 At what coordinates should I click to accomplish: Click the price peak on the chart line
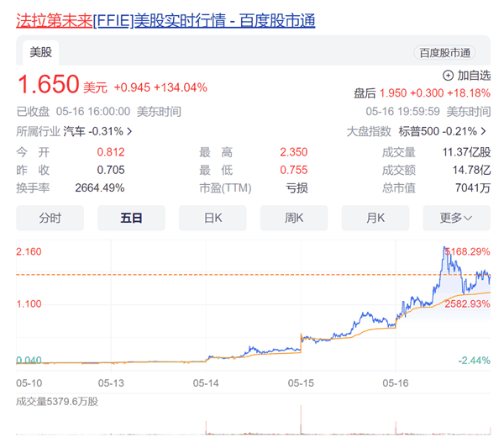[444, 247]
